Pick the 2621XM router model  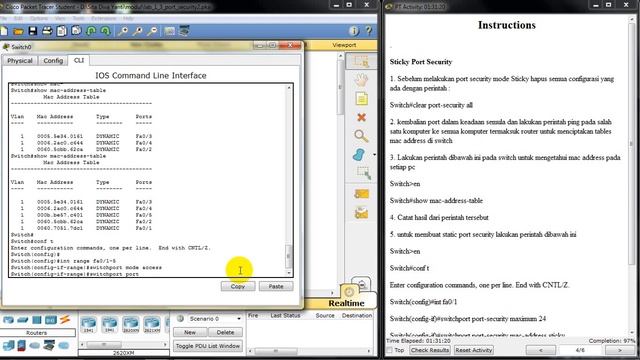pos(152,324)
